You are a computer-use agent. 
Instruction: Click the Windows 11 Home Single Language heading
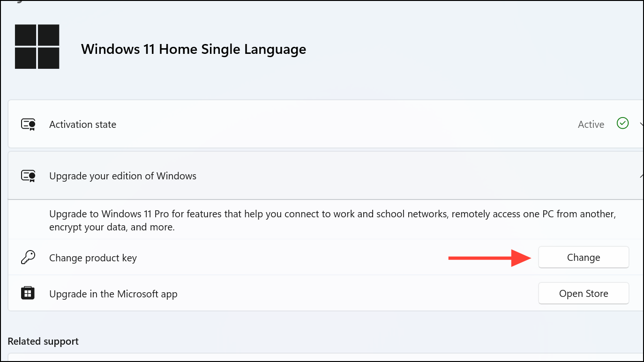193,49
